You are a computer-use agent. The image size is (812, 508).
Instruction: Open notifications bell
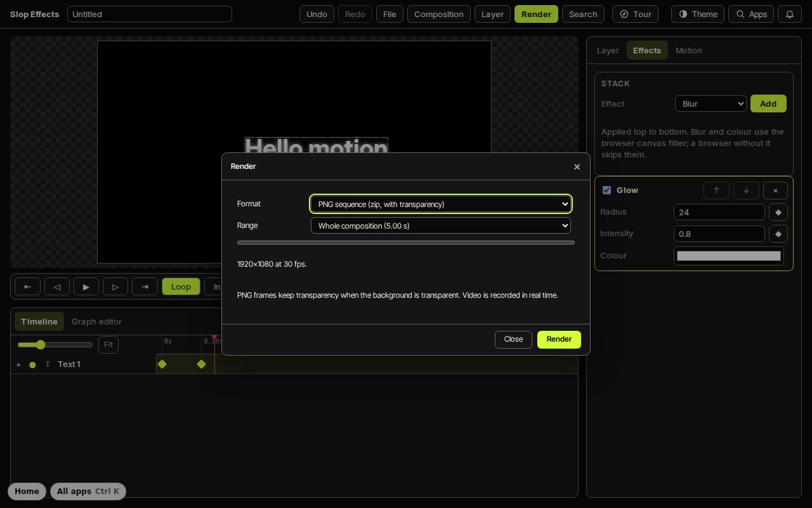click(790, 14)
